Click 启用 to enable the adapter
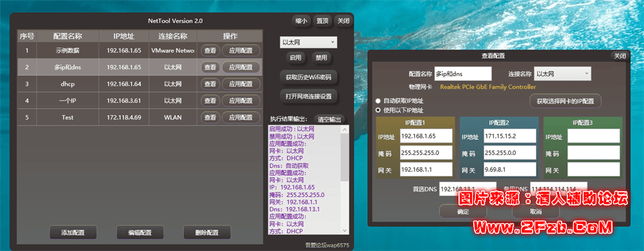The height and width of the screenshot is (251, 644). (x=296, y=58)
